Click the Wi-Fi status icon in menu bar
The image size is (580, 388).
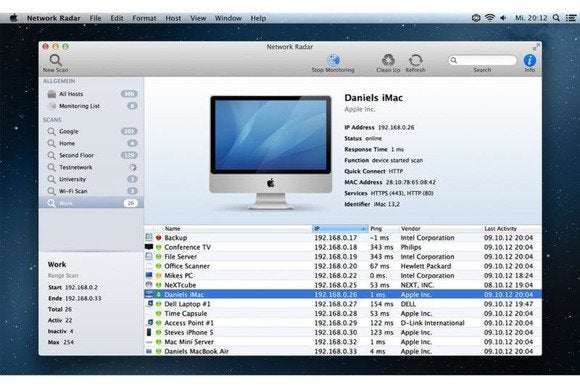point(490,18)
